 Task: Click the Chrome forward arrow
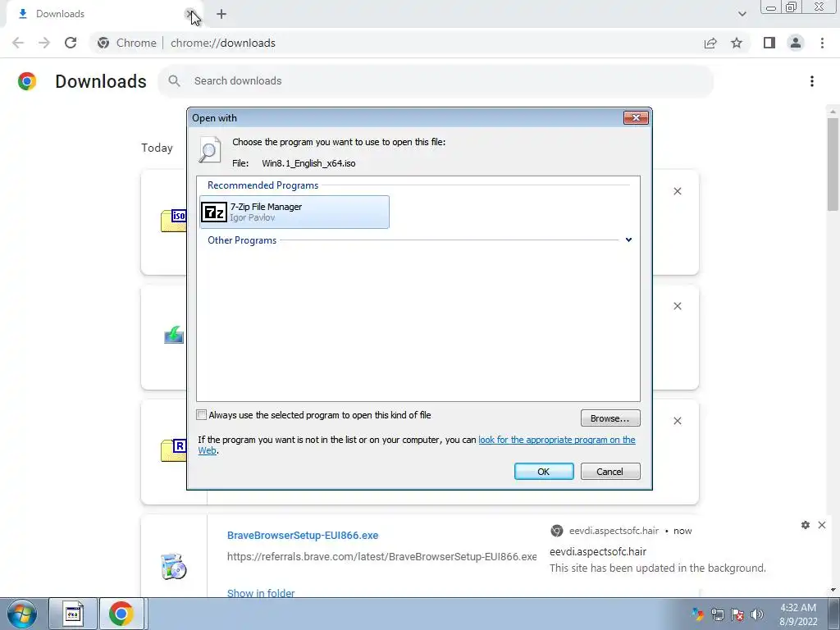[44, 43]
